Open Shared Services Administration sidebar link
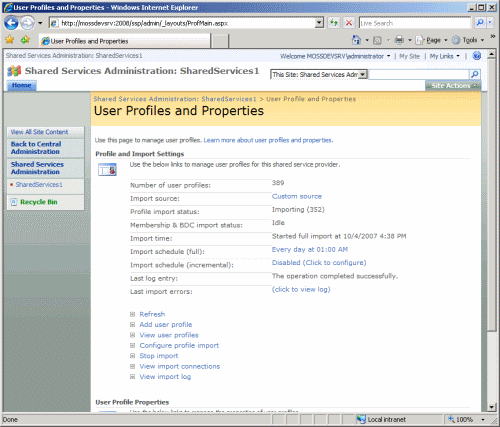 click(x=37, y=168)
